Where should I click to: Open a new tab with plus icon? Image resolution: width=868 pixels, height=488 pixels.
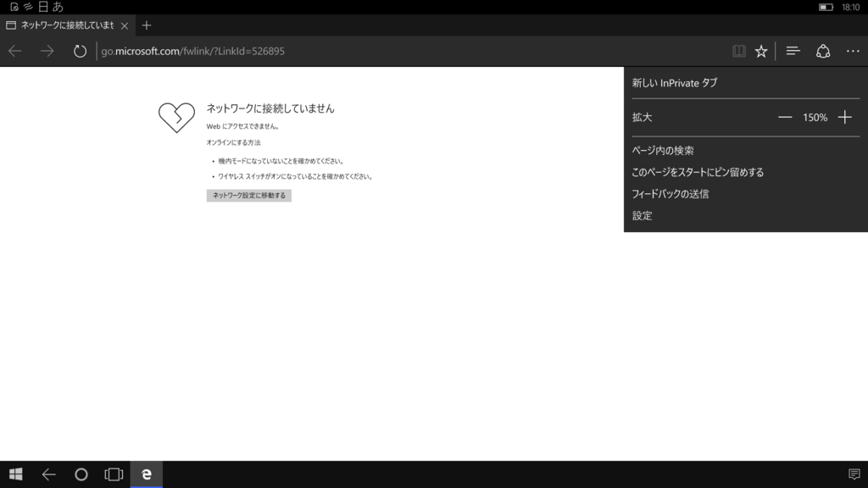pos(146,25)
